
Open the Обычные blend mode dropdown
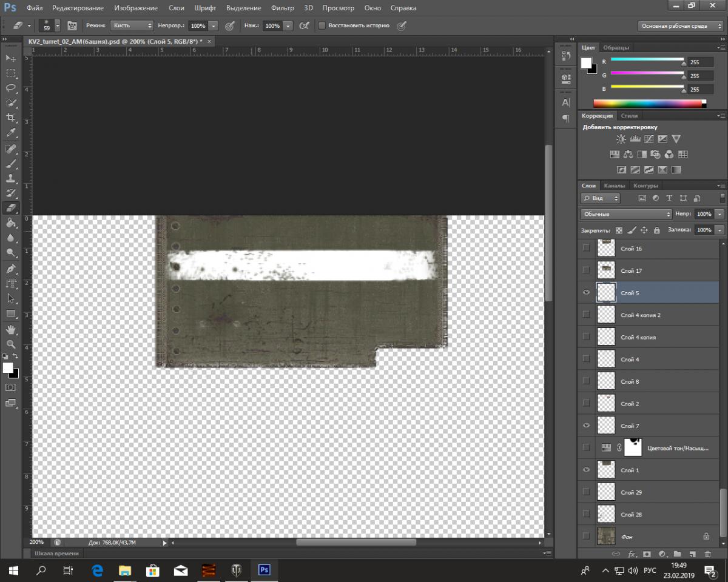[x=626, y=214]
